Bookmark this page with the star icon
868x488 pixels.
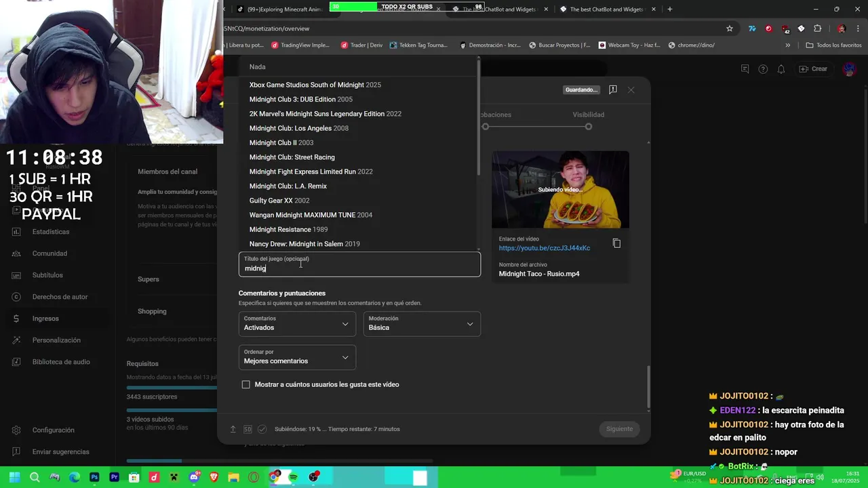tap(730, 28)
